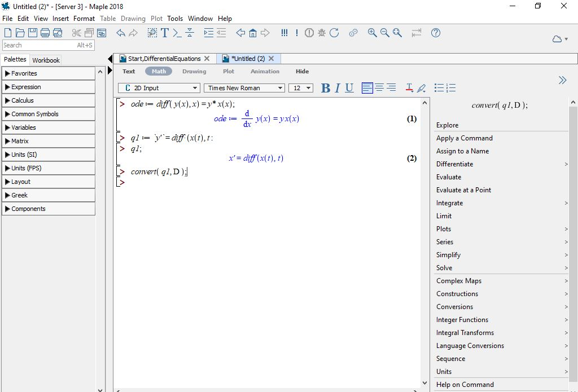Restart the Maple kernel
The image size is (578, 392).
click(334, 33)
